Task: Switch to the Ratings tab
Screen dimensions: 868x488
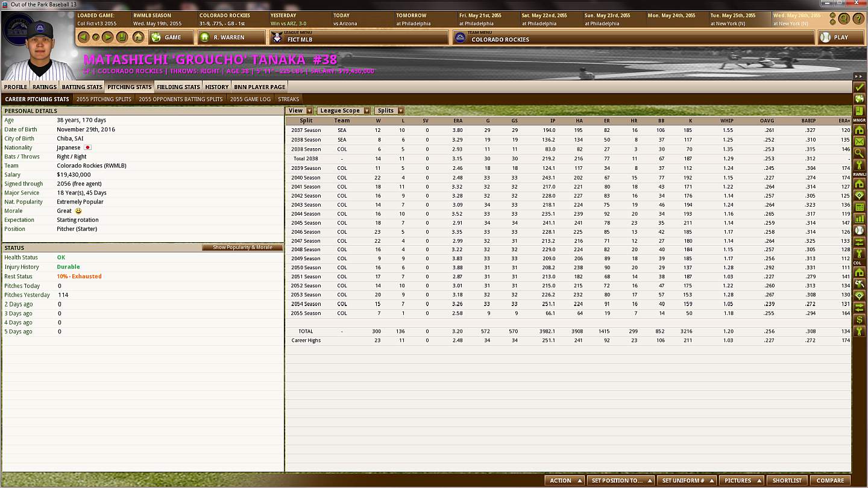Action: click(x=45, y=87)
